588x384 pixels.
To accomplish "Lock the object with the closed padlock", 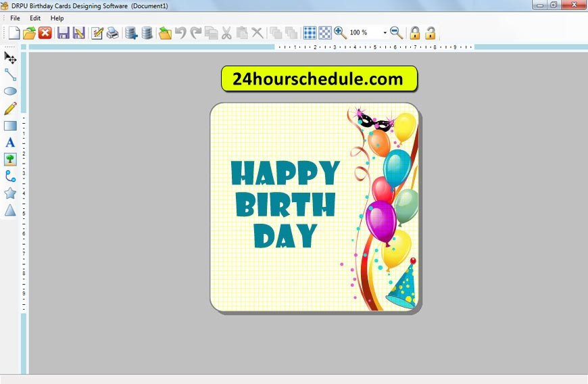I will click(415, 33).
